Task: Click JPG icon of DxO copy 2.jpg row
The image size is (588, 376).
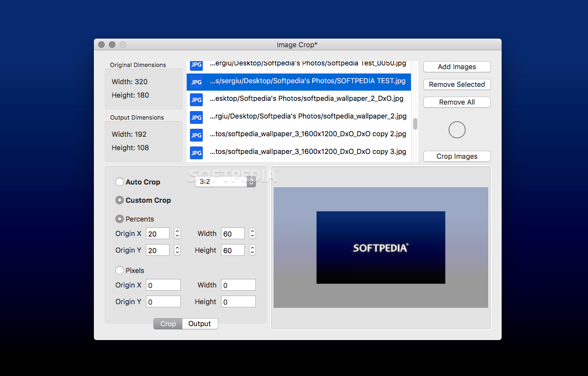Action: pyautogui.click(x=196, y=135)
